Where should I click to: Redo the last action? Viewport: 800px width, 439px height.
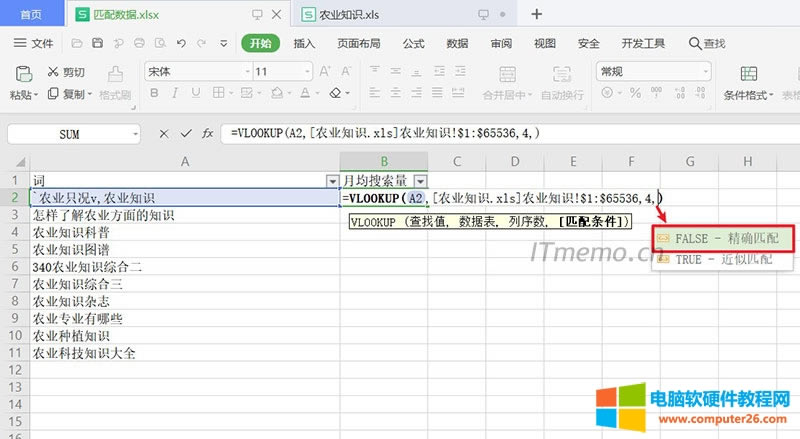point(202,43)
